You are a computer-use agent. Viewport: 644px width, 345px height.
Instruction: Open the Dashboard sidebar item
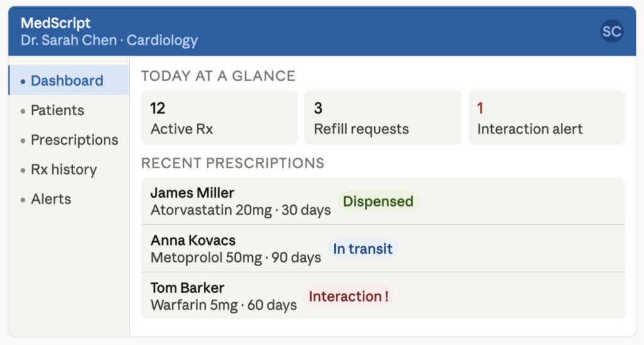[x=67, y=81]
